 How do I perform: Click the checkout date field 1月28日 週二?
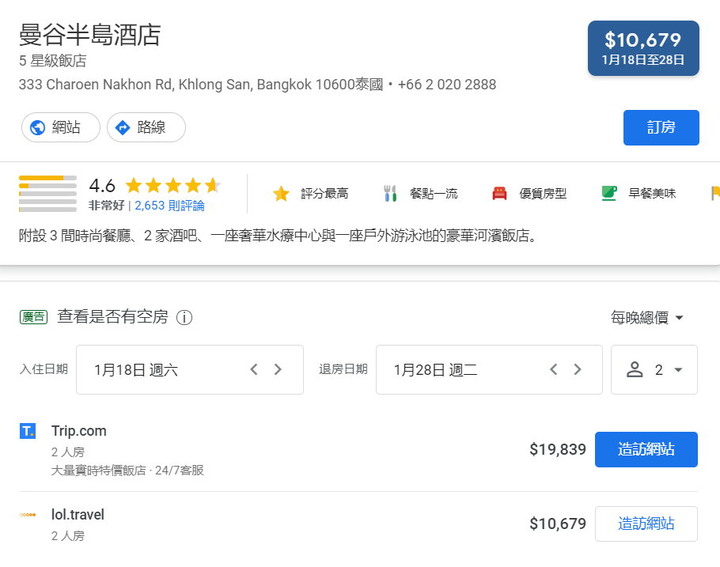click(x=489, y=370)
